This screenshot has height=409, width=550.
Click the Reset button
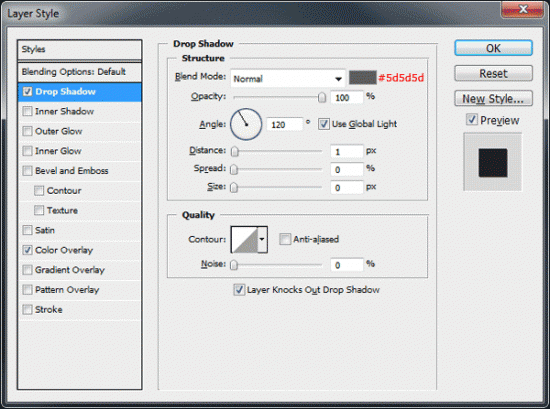[493, 74]
